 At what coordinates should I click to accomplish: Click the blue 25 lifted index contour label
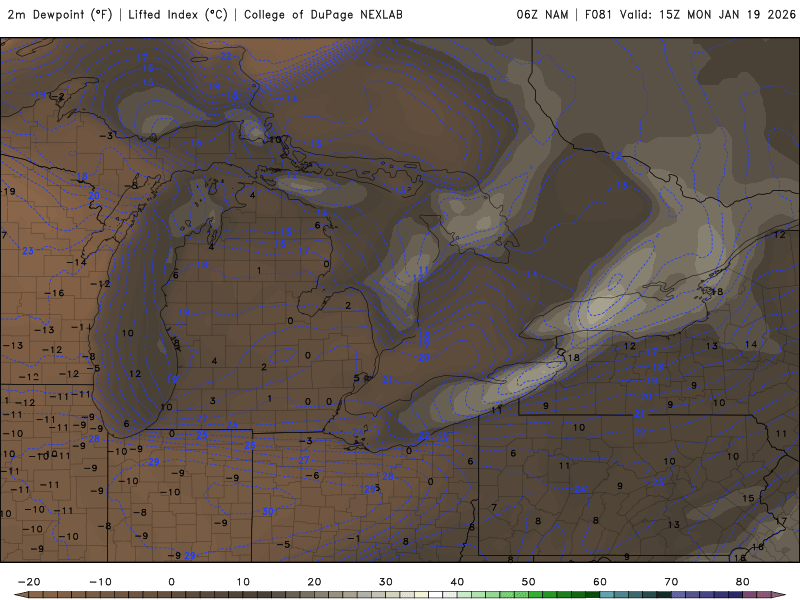pyautogui.click(x=202, y=435)
